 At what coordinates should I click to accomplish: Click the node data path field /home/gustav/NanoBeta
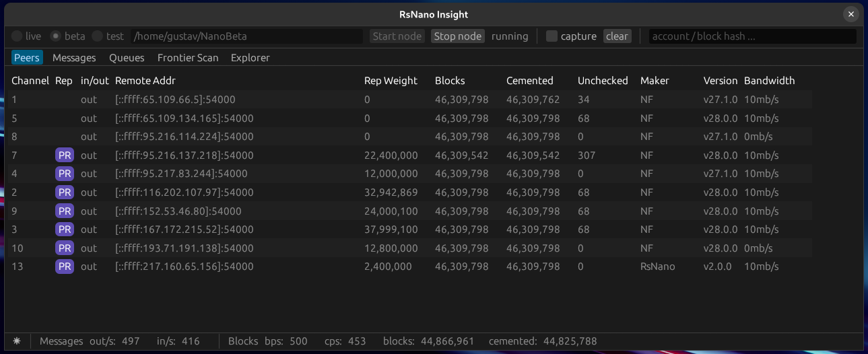[246, 36]
